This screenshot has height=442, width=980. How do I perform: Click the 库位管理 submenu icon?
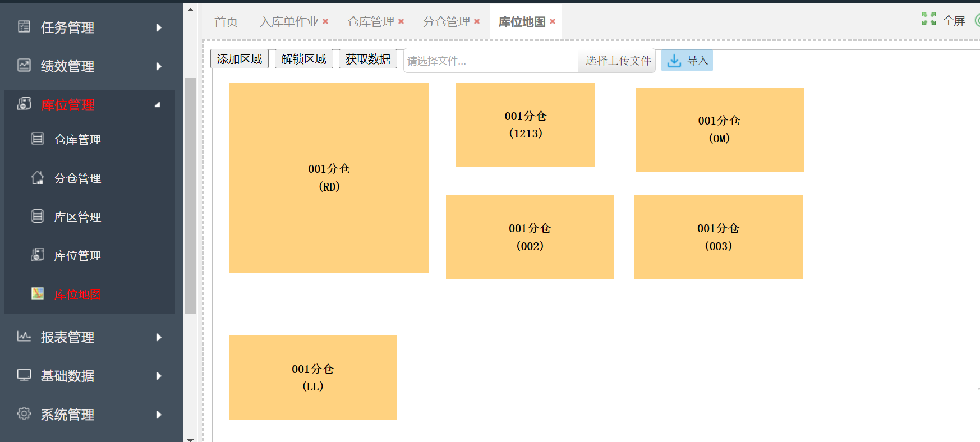(38, 255)
